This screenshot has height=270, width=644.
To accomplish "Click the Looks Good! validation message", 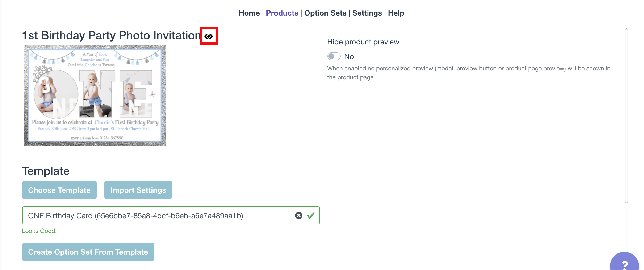I will (x=39, y=231).
